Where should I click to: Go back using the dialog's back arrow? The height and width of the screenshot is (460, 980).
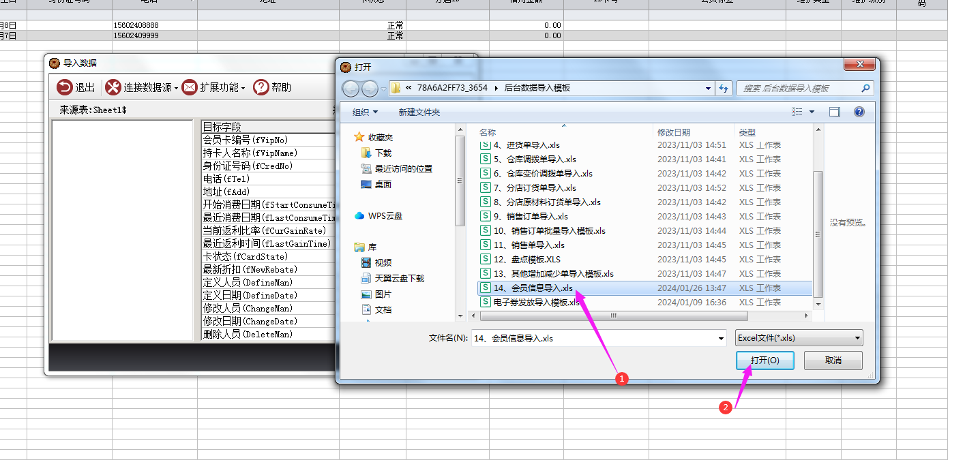(351, 89)
